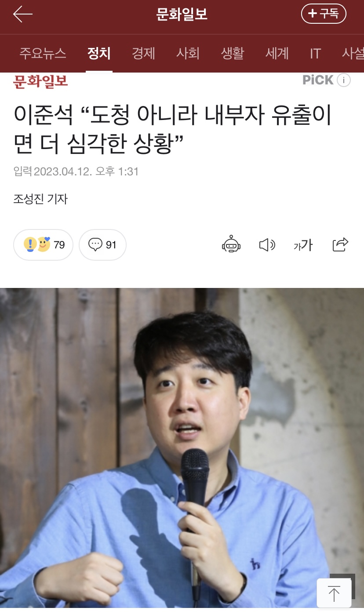The image size is (364, 615).
Task: Open PiCK info circle icon
Action: pos(344,80)
